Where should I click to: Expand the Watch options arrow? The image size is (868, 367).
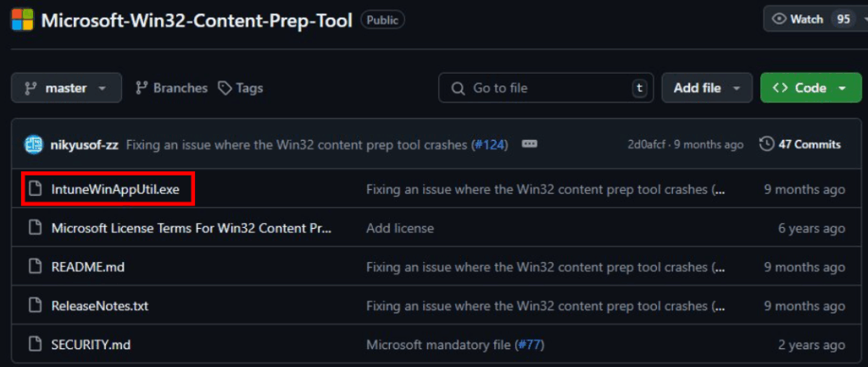865,19
